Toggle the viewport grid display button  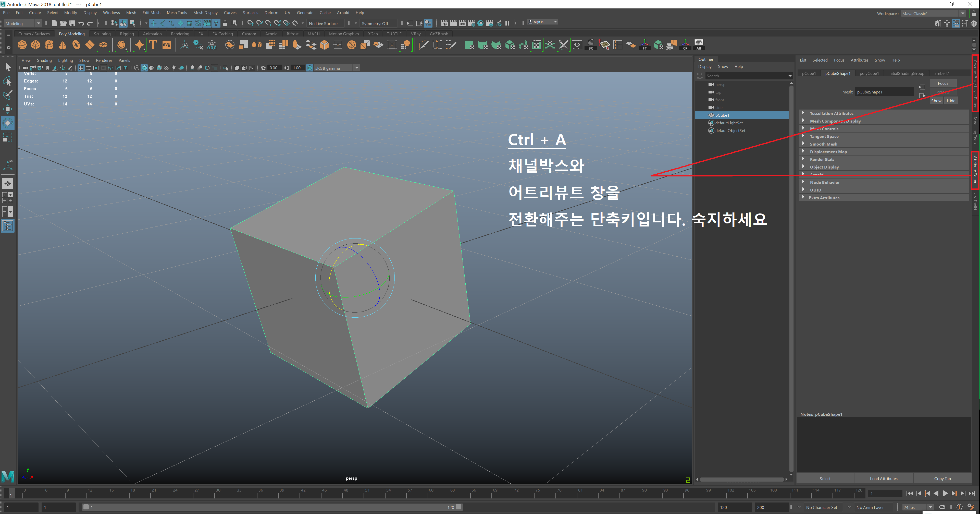[x=81, y=68]
